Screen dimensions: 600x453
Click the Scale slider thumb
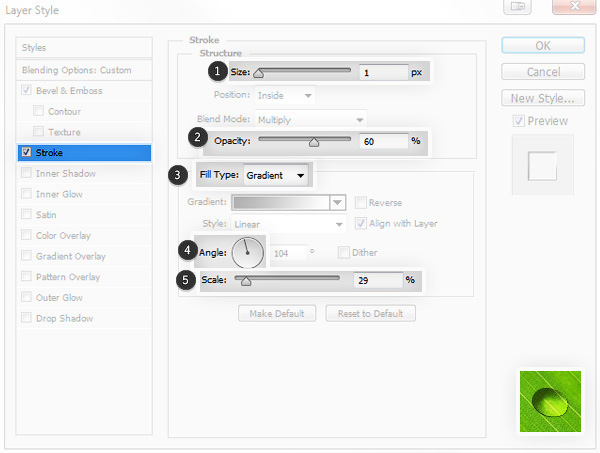tap(246, 281)
